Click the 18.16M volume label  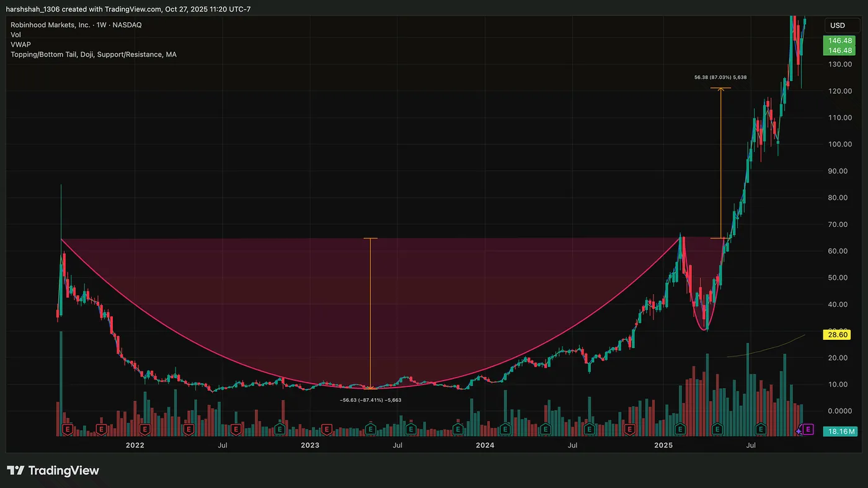click(842, 431)
